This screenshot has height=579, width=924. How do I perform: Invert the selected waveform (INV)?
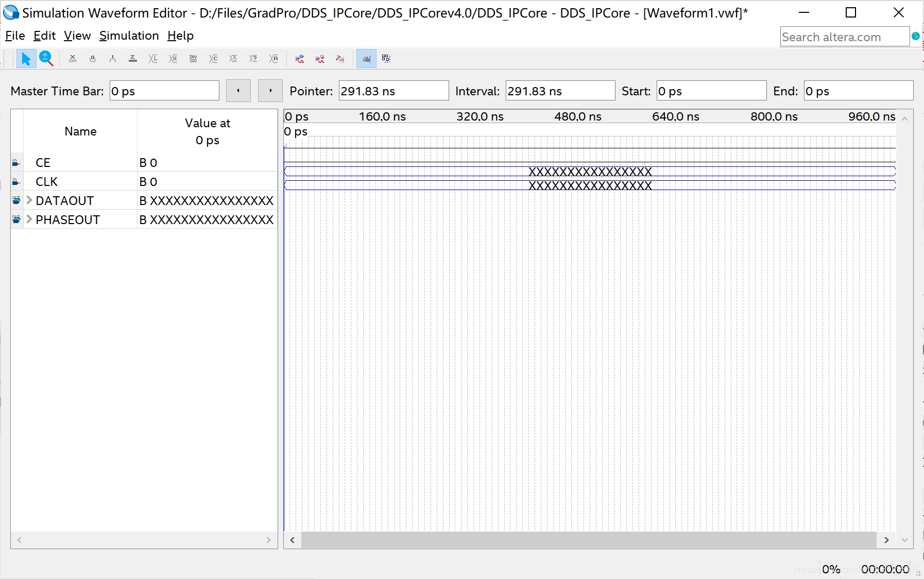pyautogui.click(x=193, y=59)
